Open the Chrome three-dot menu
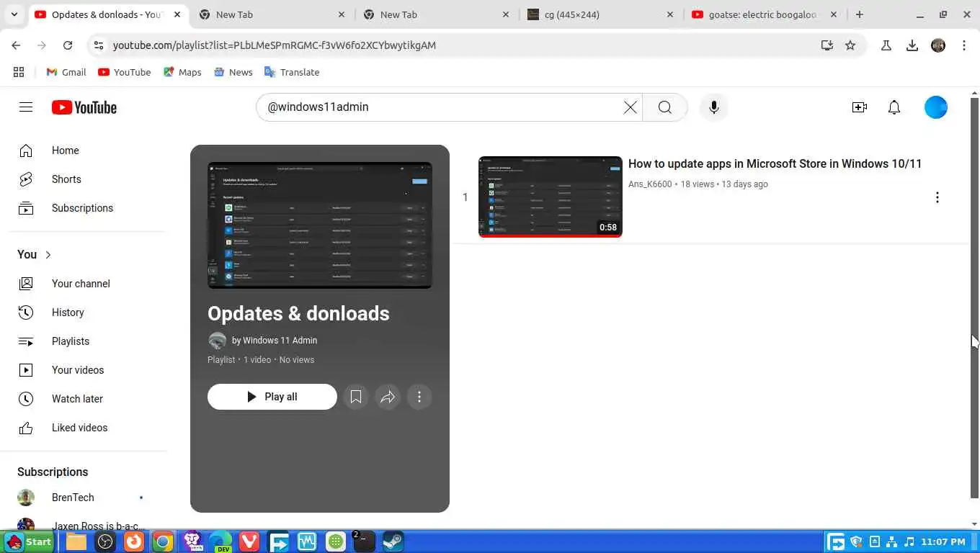The image size is (980, 553). point(964,45)
